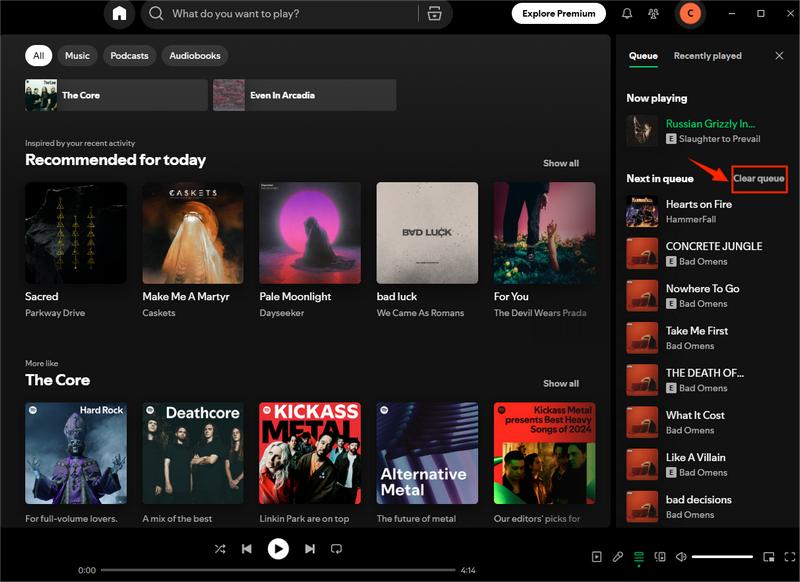Open Pale Moonlight album cover
800x582 pixels.
tap(310, 233)
